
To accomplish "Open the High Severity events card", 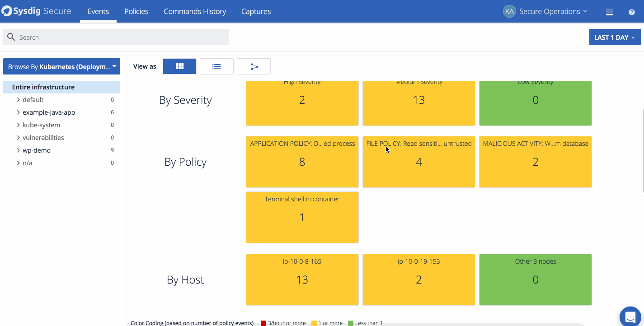I will click(x=302, y=100).
